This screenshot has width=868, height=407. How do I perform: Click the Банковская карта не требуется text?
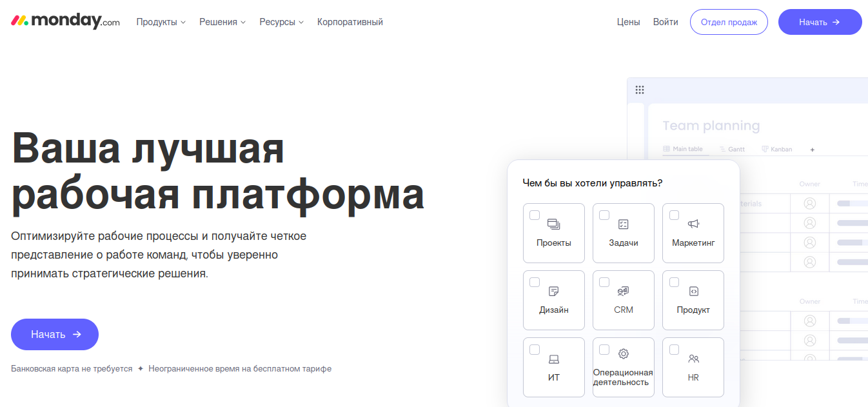pyautogui.click(x=72, y=369)
